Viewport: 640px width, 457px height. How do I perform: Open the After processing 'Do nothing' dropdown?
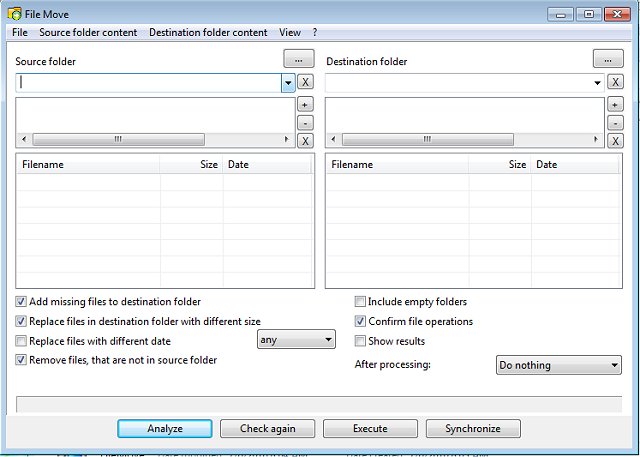(x=559, y=365)
